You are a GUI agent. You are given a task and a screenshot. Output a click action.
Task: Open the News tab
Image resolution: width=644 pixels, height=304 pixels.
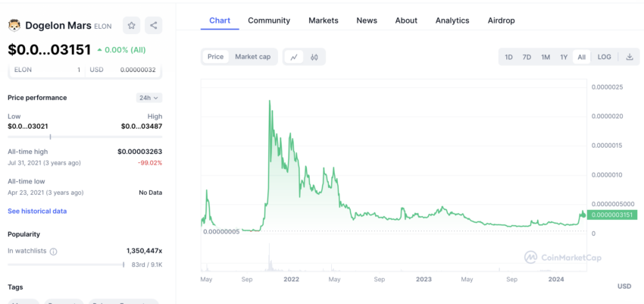[x=367, y=20]
